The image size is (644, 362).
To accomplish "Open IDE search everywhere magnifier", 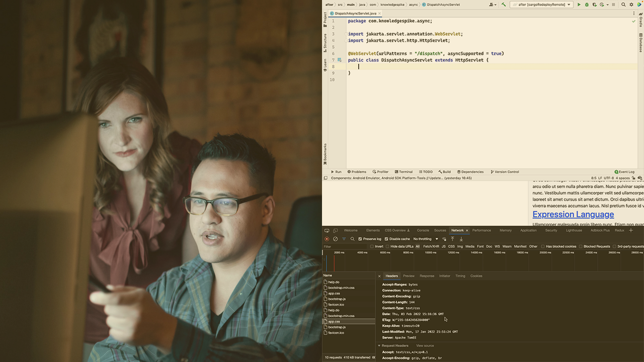I will [x=623, y=5].
